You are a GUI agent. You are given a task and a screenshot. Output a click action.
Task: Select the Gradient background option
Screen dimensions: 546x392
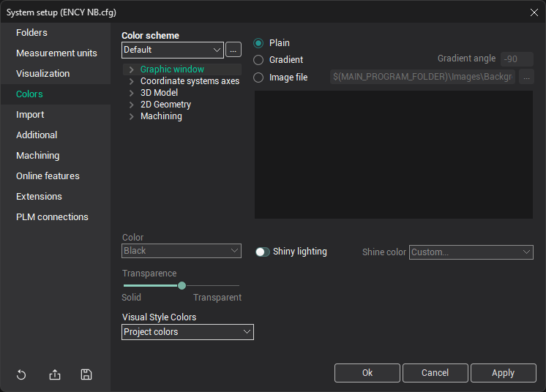click(258, 60)
